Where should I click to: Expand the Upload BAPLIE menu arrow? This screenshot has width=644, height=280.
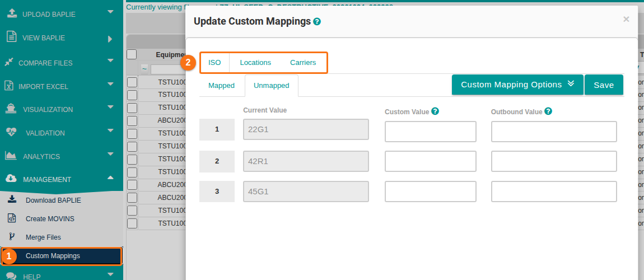110,12
